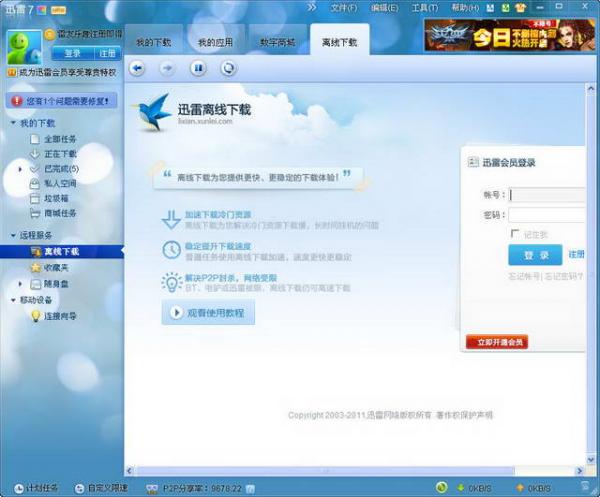The width and height of the screenshot is (600, 497).
Task: Click the orange upload speed arrow icon
Action: pyautogui.click(x=520, y=488)
